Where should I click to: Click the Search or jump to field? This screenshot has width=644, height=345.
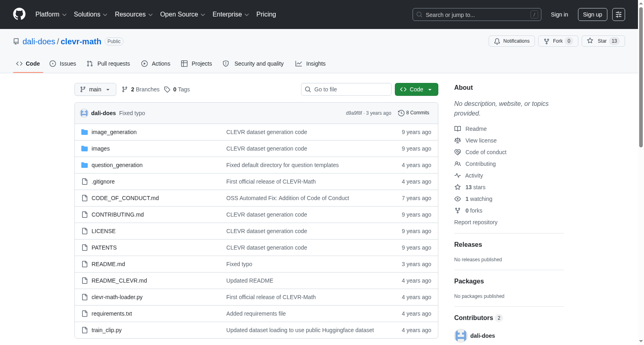[477, 14]
